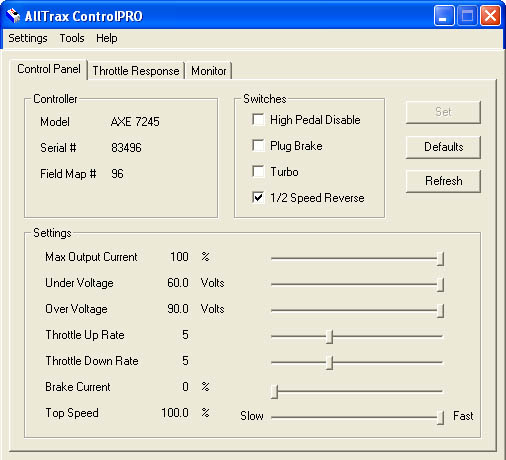
Task: Click the AllTrax app icon in title bar
Action: [x=13, y=16]
